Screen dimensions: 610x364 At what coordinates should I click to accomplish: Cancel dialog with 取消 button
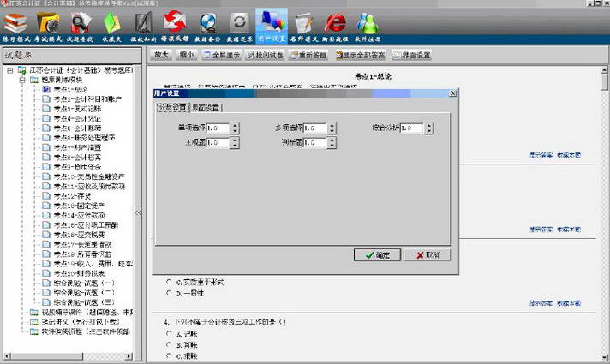428,254
